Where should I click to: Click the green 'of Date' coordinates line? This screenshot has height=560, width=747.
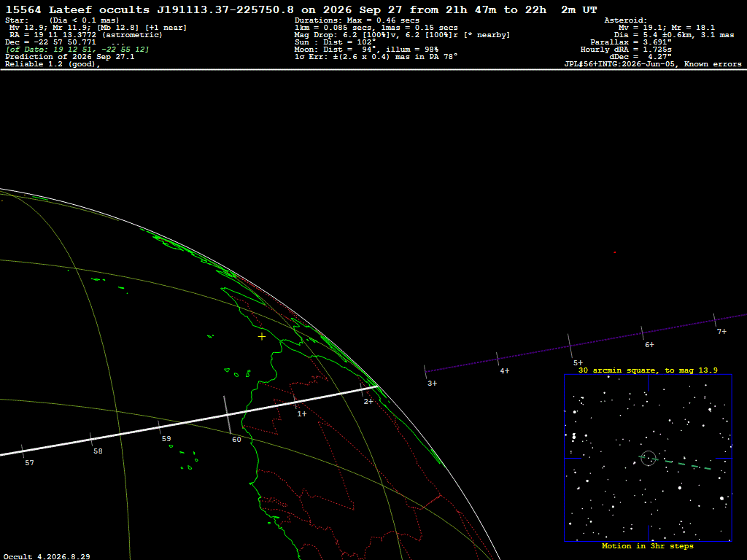pos(77,50)
